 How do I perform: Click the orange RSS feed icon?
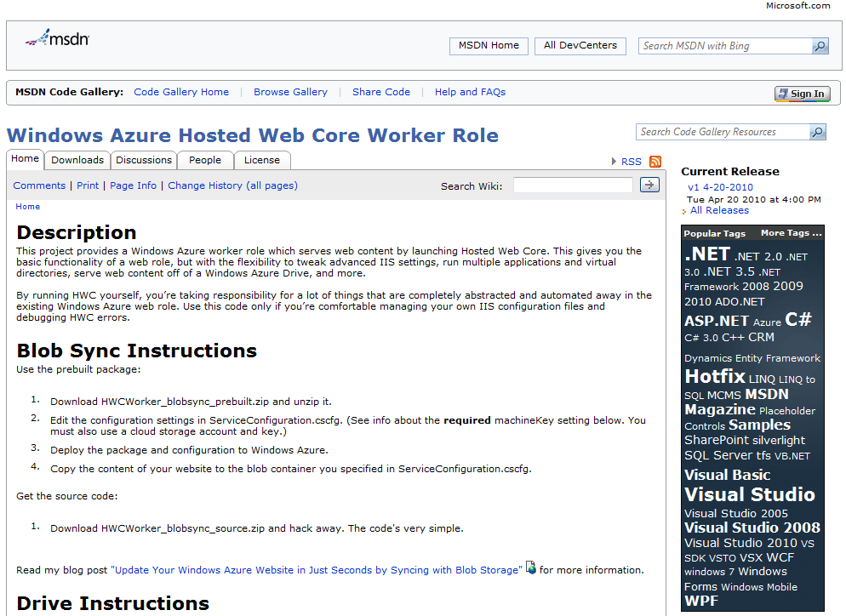[x=655, y=162]
